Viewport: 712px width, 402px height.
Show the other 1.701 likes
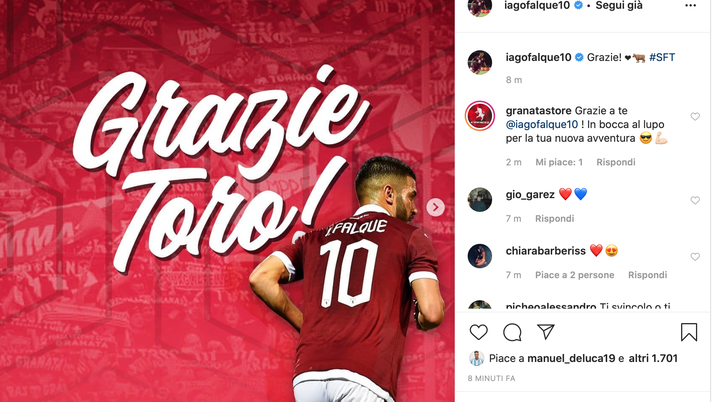(653, 358)
